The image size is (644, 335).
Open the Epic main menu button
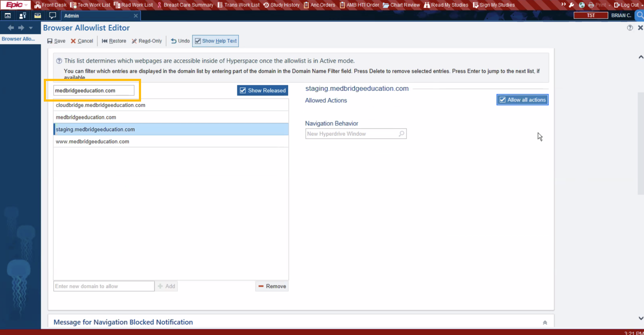point(16,5)
